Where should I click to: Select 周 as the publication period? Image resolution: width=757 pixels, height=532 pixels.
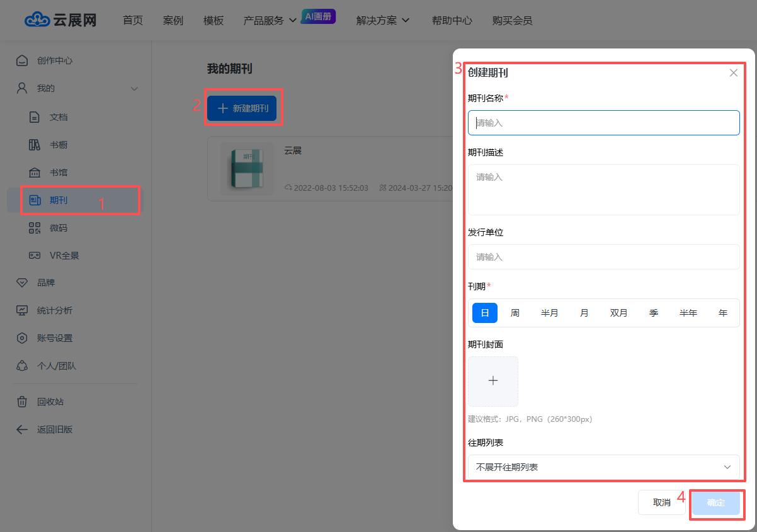[515, 313]
